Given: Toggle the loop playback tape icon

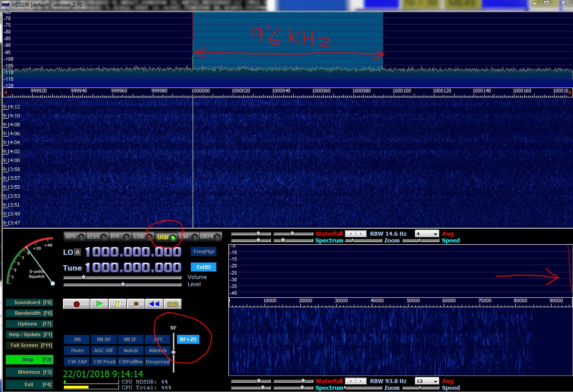Looking at the screenshot, I should pyautogui.click(x=173, y=304).
